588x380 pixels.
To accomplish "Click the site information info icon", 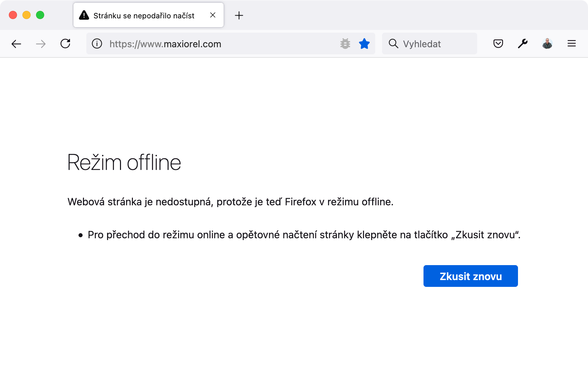I will pyautogui.click(x=97, y=44).
